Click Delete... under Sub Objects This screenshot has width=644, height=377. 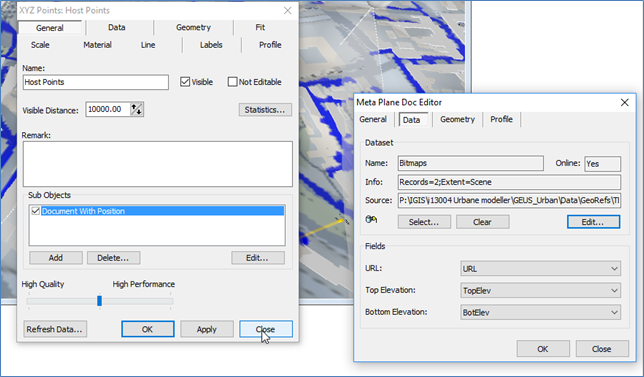pos(113,258)
